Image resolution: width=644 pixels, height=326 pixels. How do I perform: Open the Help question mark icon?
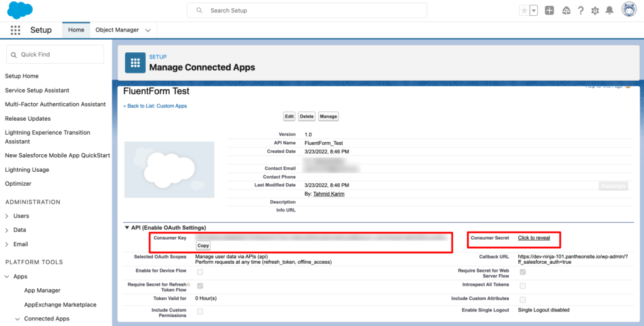pos(580,11)
